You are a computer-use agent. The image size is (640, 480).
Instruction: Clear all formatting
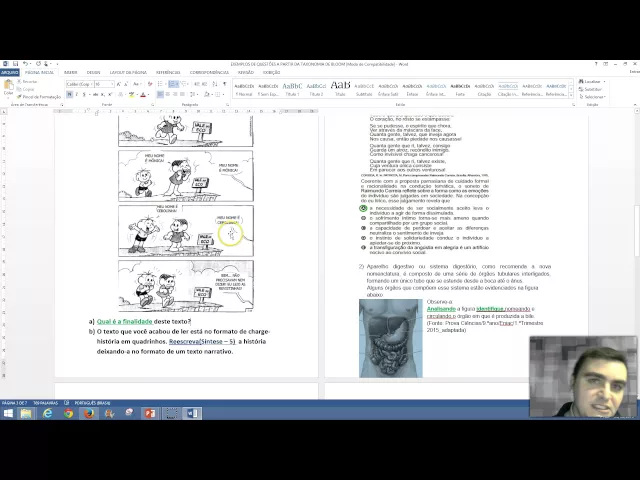click(x=150, y=84)
